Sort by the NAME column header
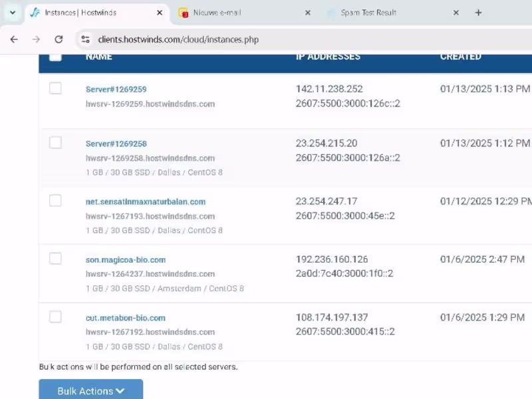The image size is (532, 399). coord(98,57)
